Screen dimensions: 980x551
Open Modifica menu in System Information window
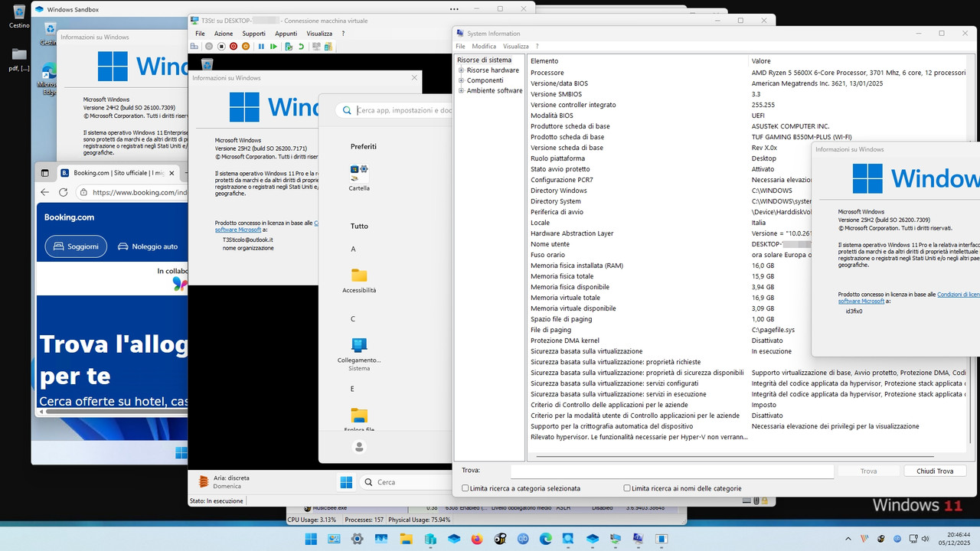point(484,47)
